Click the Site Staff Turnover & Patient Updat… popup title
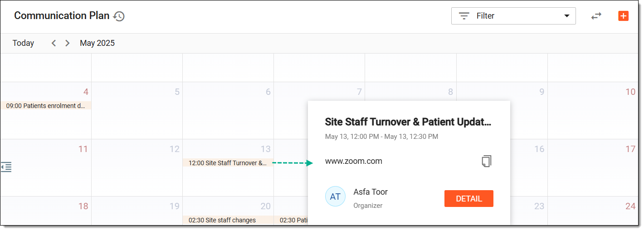 tap(408, 122)
